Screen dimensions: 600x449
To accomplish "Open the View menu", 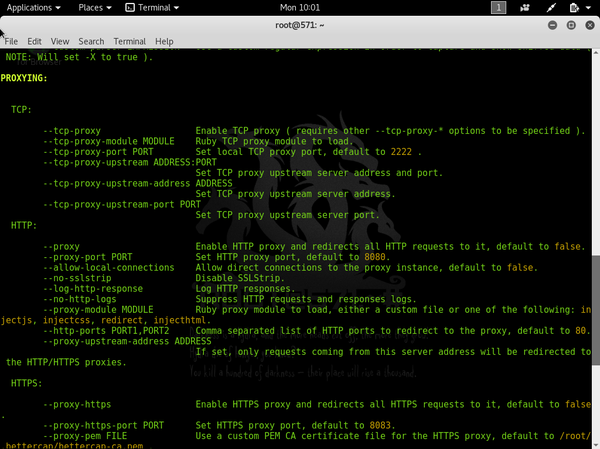I will (x=60, y=41).
